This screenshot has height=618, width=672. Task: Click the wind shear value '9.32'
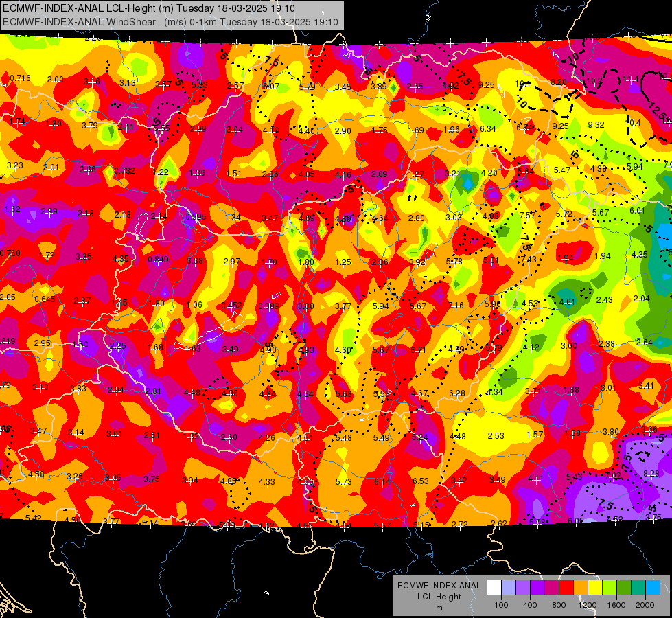point(596,125)
